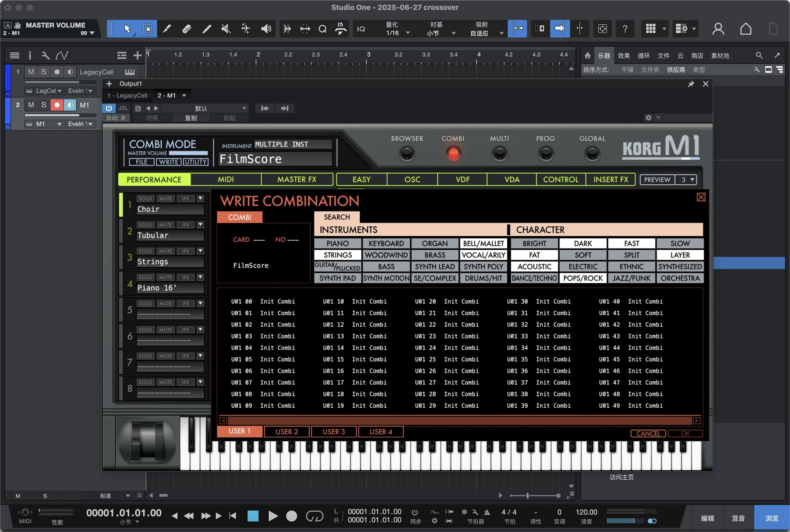Click the WRITE button

coord(169,162)
